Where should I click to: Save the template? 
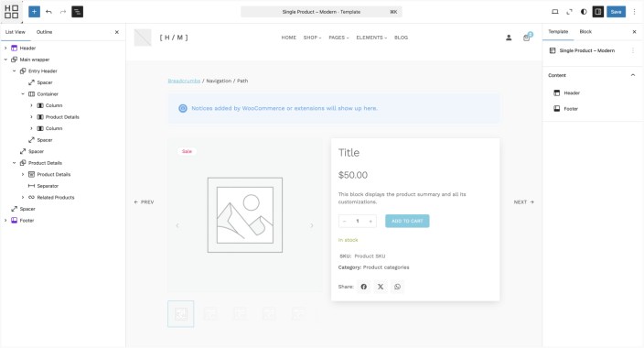click(616, 12)
